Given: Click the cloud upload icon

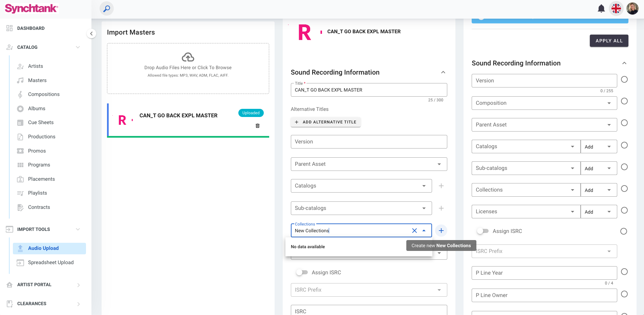Looking at the screenshot, I should click(188, 57).
